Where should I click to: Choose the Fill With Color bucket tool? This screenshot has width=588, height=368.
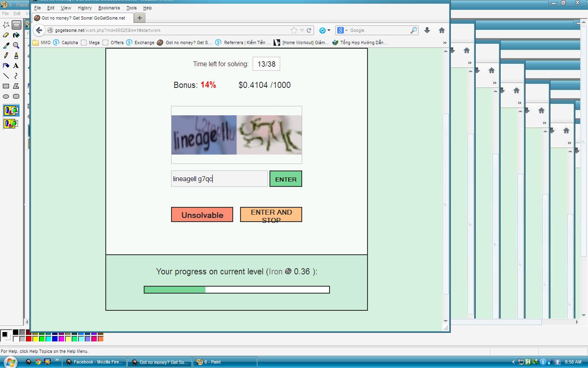(16, 35)
